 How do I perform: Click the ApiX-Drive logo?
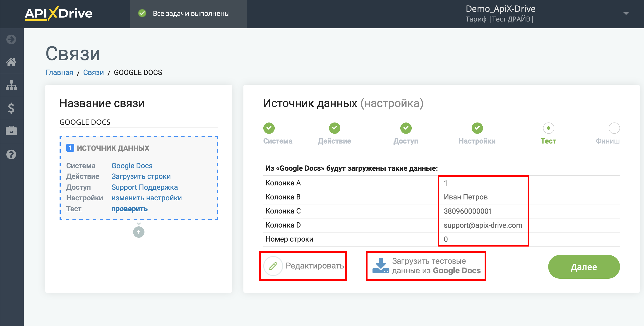[x=58, y=13]
